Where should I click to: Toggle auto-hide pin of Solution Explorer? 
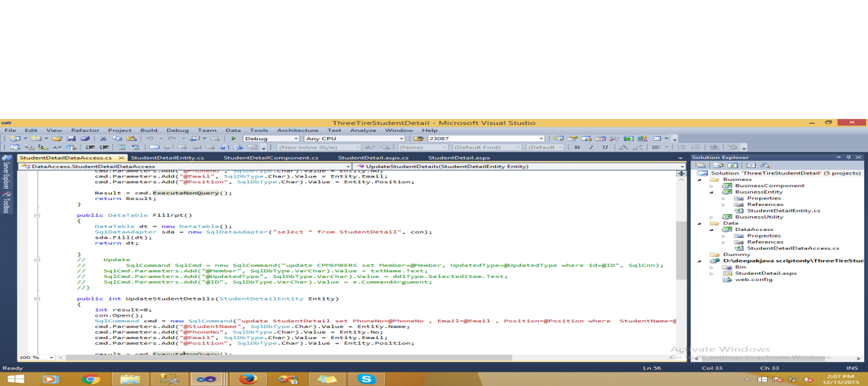point(849,157)
